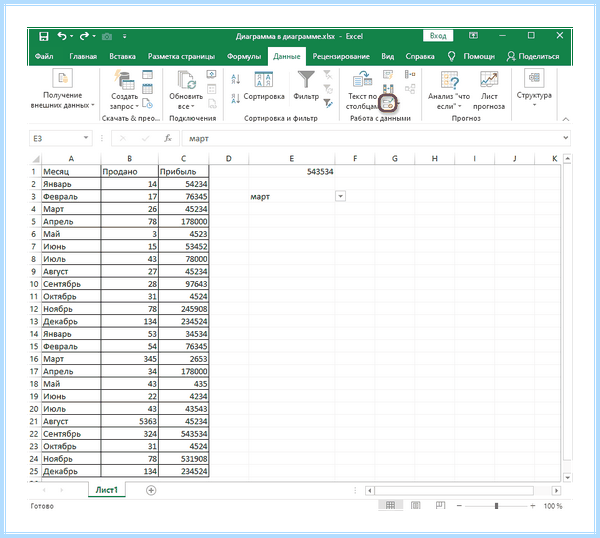600x538 pixels.
Task: Zoom in with the plus button
Action: (x=533, y=506)
